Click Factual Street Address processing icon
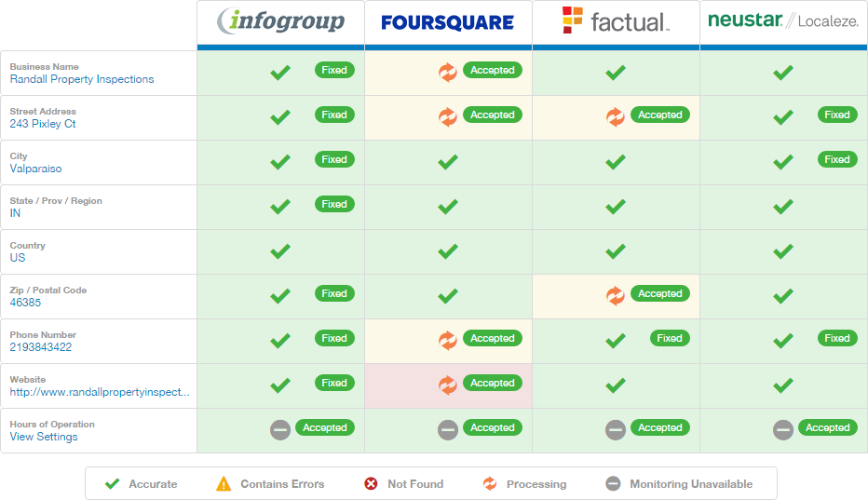 (616, 116)
